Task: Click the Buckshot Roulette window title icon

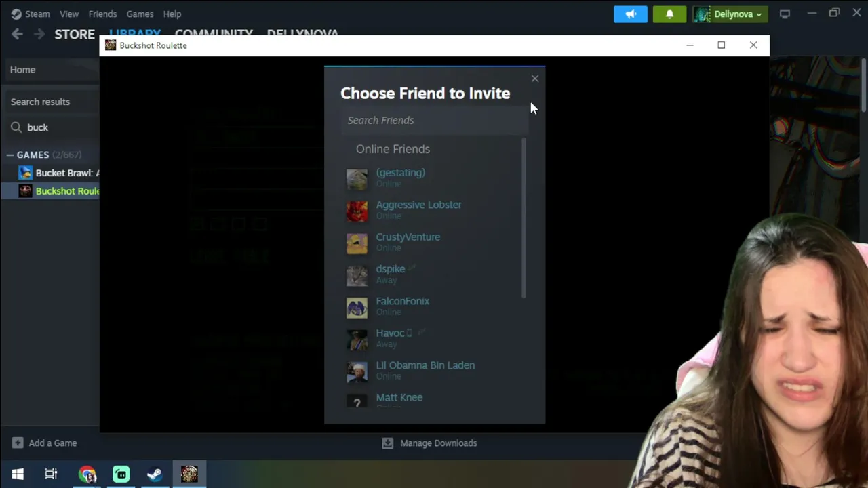Action: (x=111, y=45)
